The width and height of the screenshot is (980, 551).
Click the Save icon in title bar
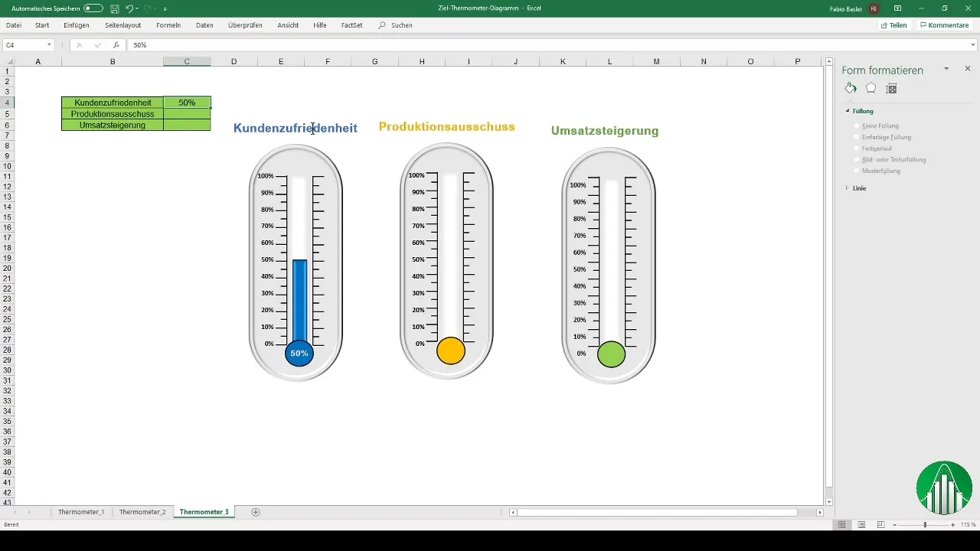(114, 8)
